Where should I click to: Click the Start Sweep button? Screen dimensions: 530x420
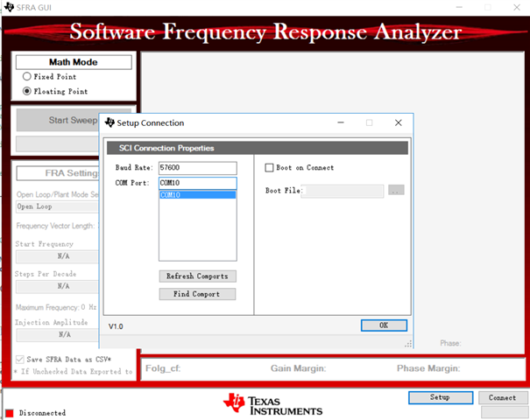[x=58, y=120]
